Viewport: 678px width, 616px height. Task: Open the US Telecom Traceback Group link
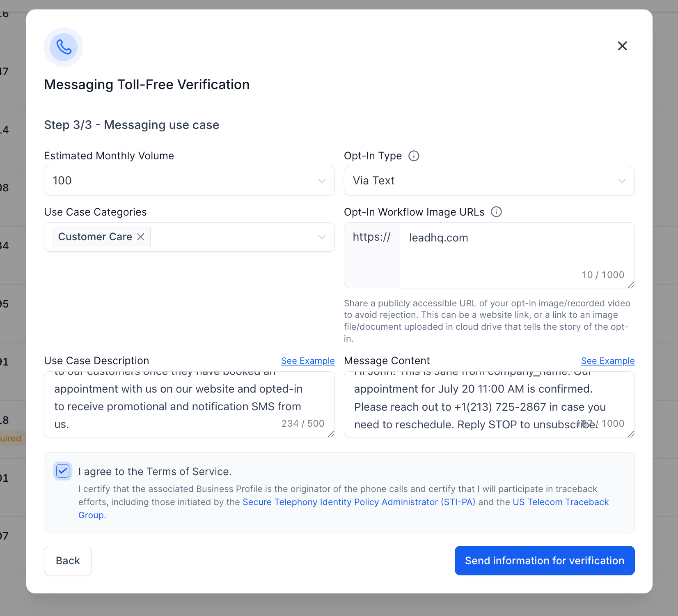click(x=561, y=502)
